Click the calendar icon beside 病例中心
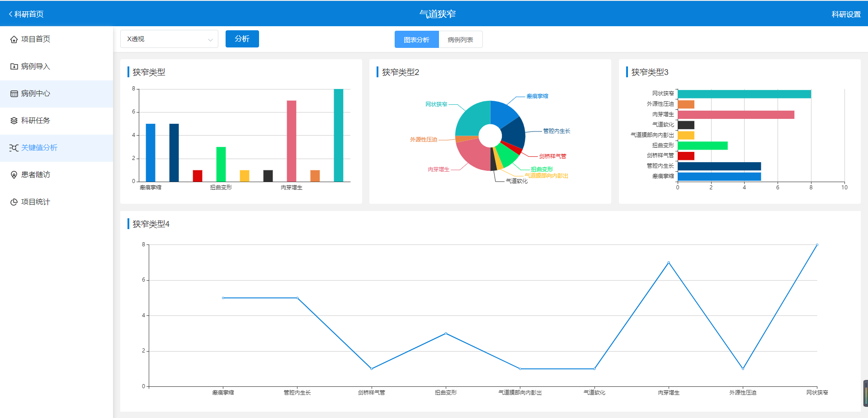Image resolution: width=868 pixels, height=418 pixels. pyautogui.click(x=14, y=94)
